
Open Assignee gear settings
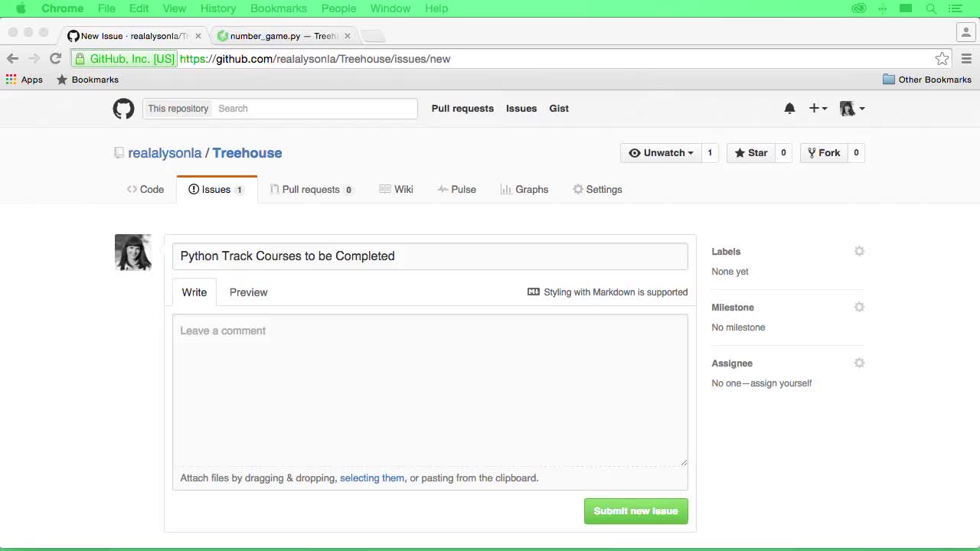(859, 363)
